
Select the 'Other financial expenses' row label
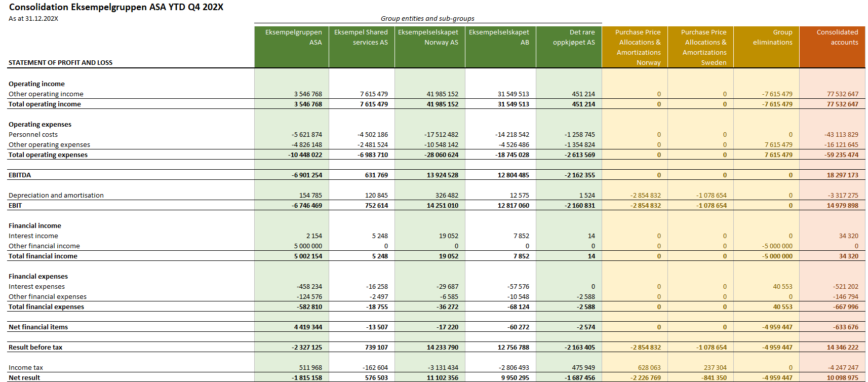coord(48,297)
